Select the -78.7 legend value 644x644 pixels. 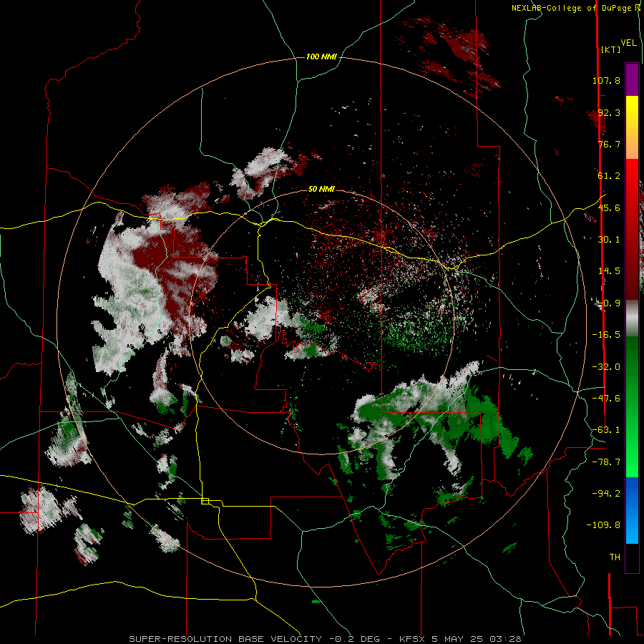coord(606,462)
